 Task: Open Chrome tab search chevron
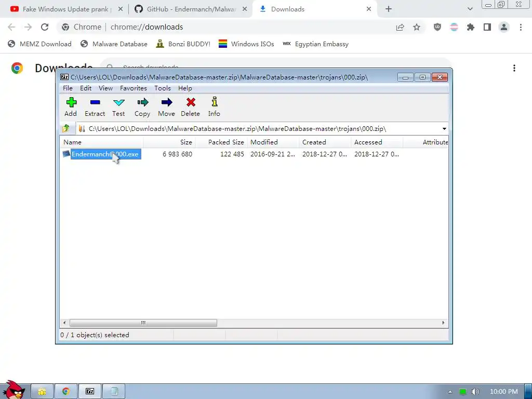[470, 9]
